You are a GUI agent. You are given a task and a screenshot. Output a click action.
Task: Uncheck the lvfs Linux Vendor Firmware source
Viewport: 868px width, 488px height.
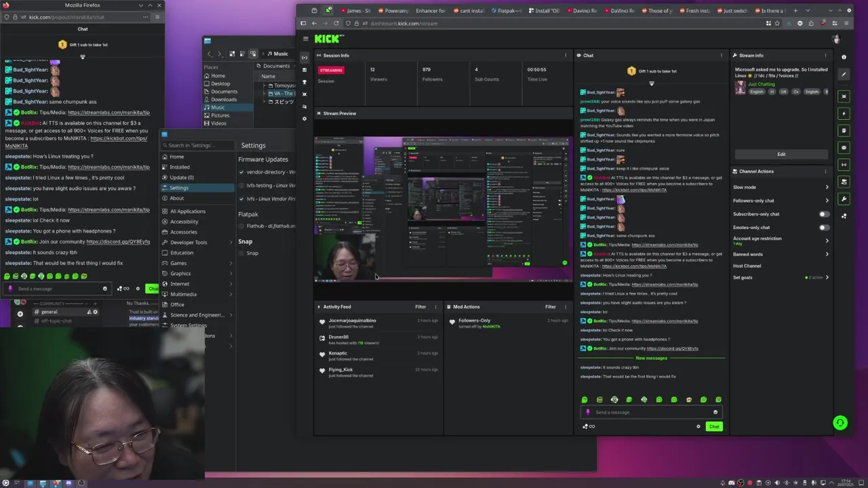click(241, 199)
